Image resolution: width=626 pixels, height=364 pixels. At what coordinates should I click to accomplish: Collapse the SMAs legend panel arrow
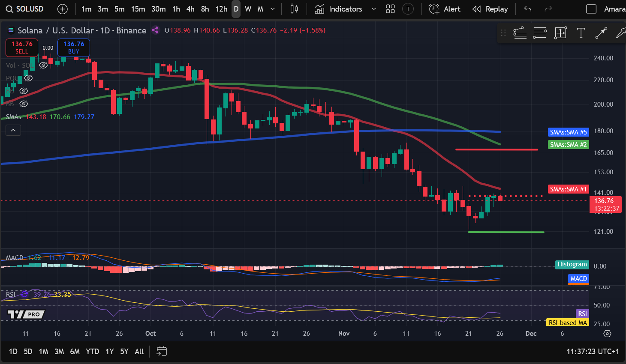(x=13, y=130)
